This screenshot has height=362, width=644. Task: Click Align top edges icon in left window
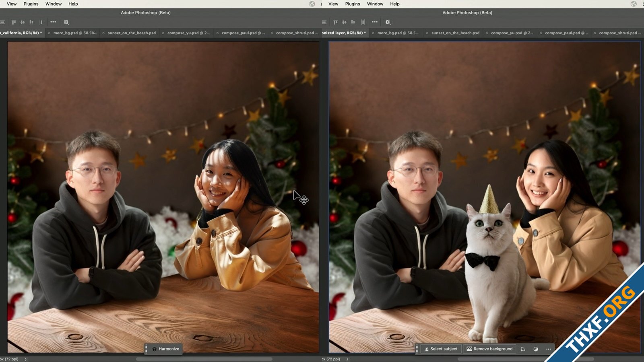pyautogui.click(x=14, y=22)
